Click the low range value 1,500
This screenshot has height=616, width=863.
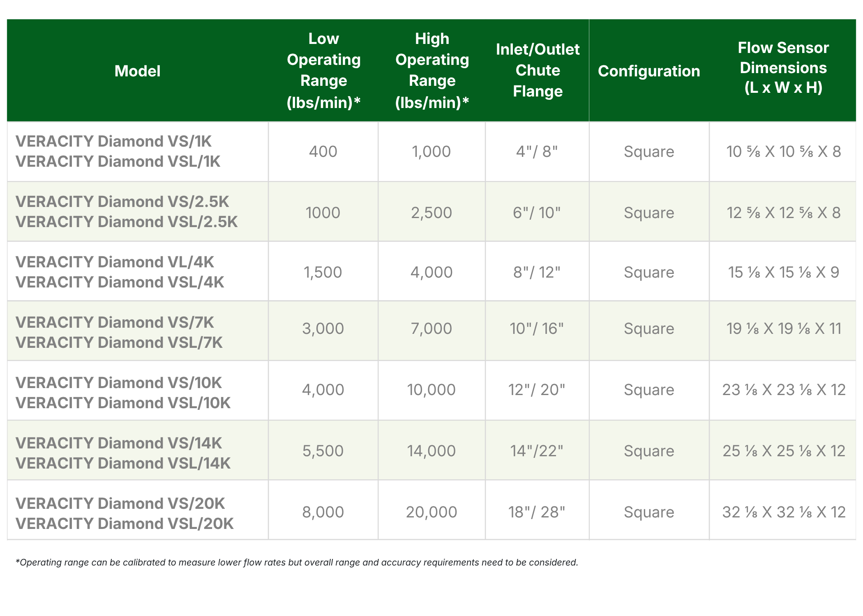[x=323, y=272]
